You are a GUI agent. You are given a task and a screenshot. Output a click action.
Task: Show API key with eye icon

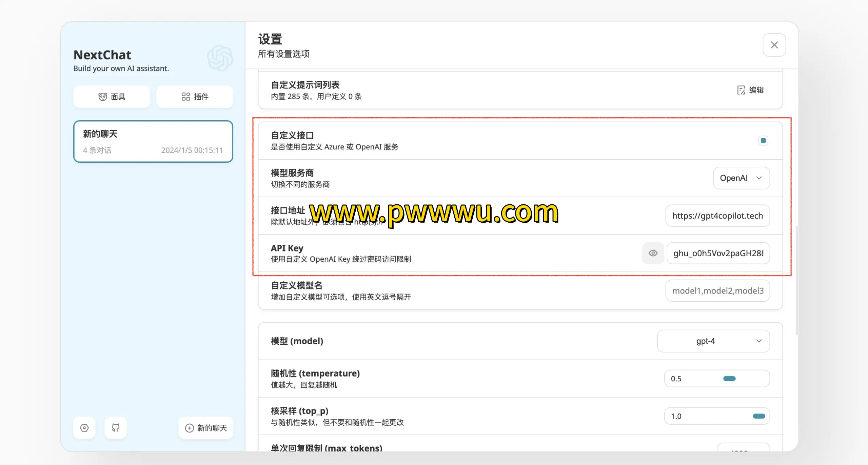653,253
